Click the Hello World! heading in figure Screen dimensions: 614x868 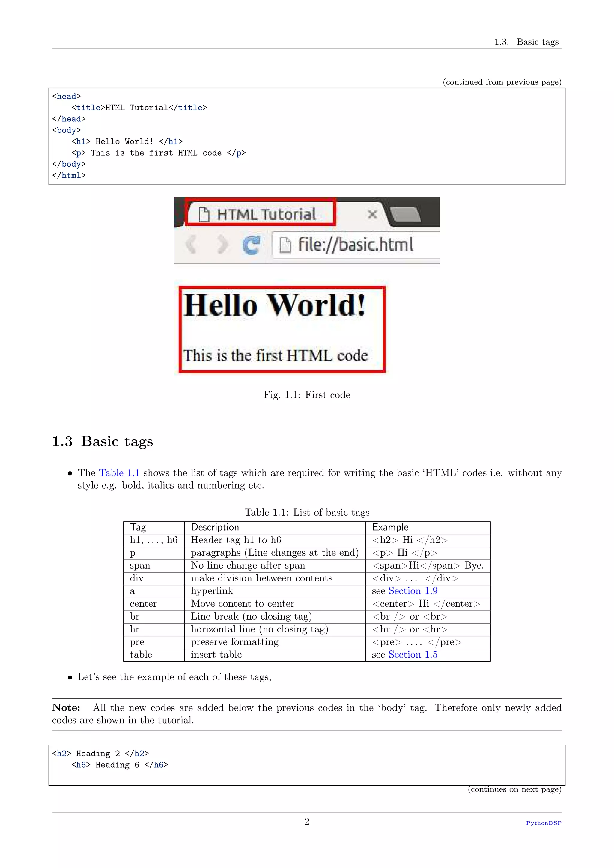click(x=275, y=305)
